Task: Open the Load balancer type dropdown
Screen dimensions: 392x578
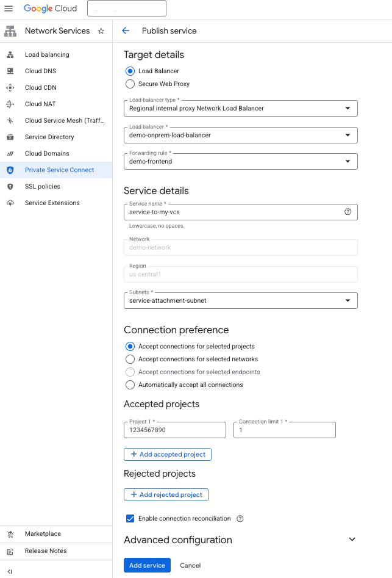Action: point(349,108)
